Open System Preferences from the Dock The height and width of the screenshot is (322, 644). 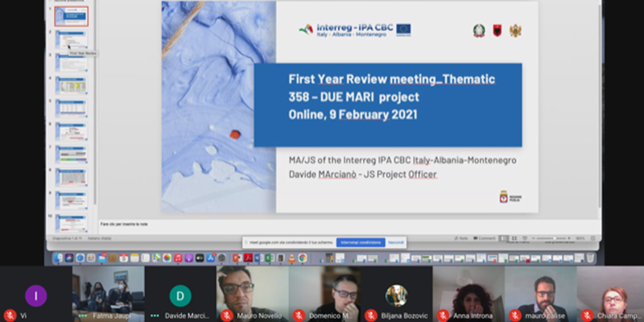coord(221,258)
